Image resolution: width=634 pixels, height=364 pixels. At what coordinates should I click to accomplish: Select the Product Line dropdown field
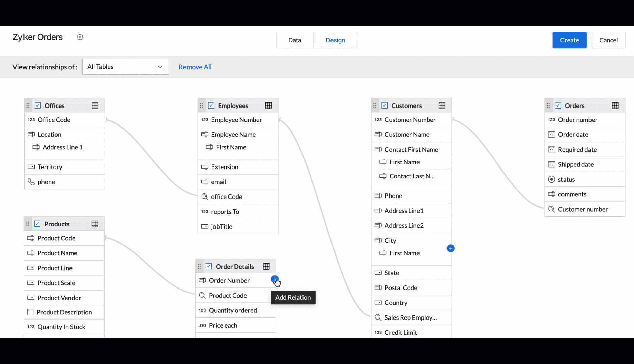[55, 268]
